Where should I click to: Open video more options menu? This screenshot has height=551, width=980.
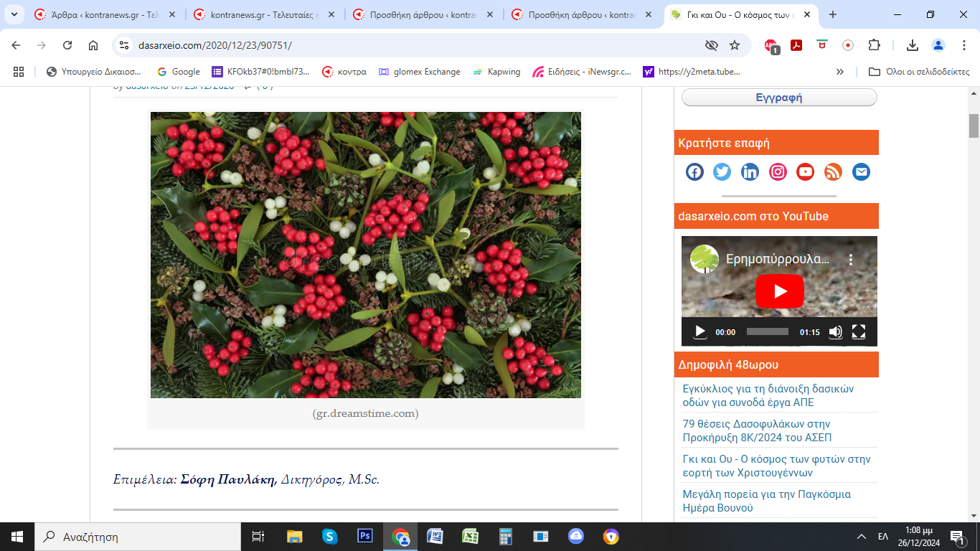[x=851, y=260]
